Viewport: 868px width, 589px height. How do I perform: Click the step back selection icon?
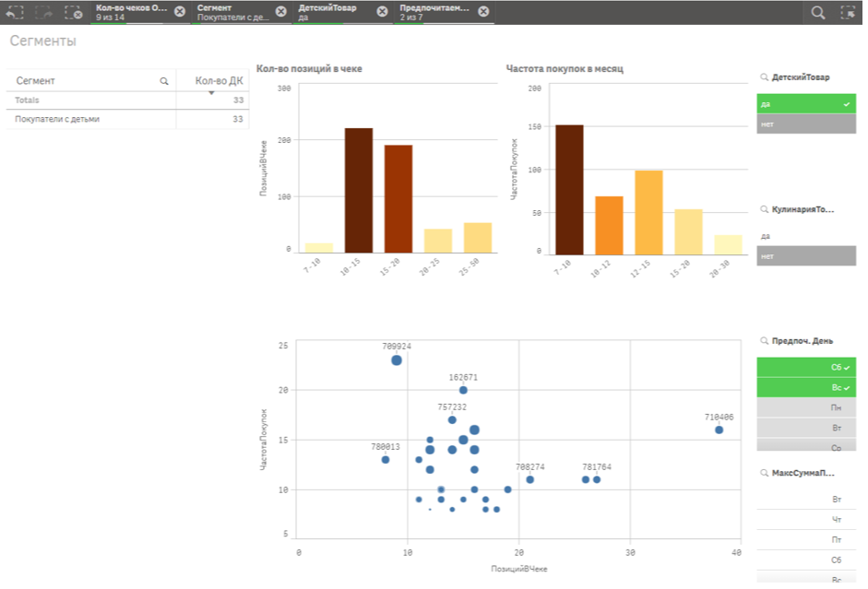coord(15,12)
